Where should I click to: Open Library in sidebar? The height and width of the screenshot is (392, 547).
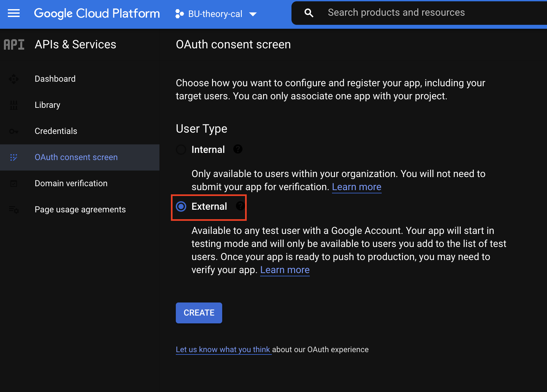[80, 105]
